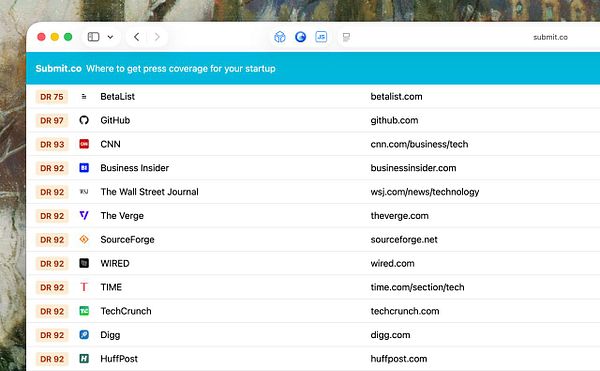This screenshot has width=600, height=371.
Task: Open the GitHub octocat favicon
Action: pyautogui.click(x=84, y=120)
